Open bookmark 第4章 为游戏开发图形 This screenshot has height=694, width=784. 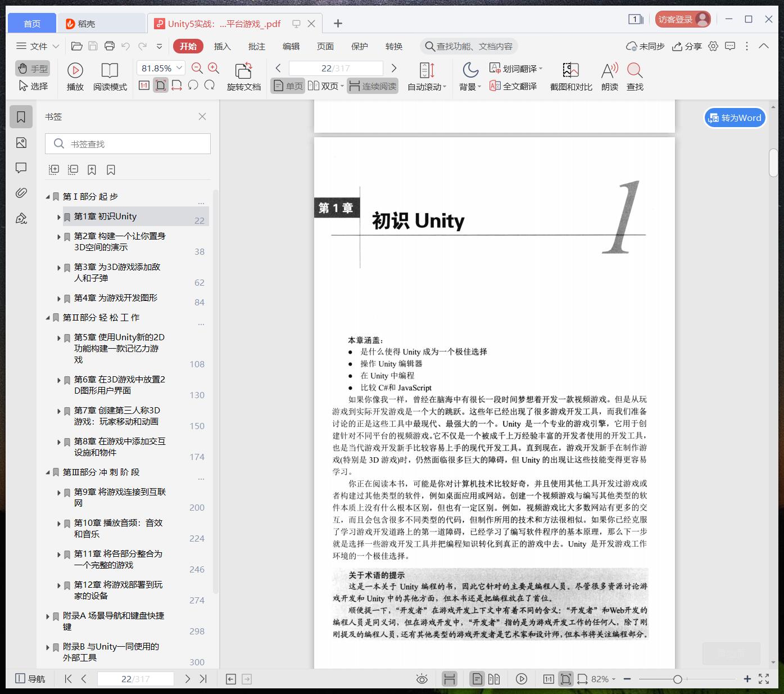[116, 298]
